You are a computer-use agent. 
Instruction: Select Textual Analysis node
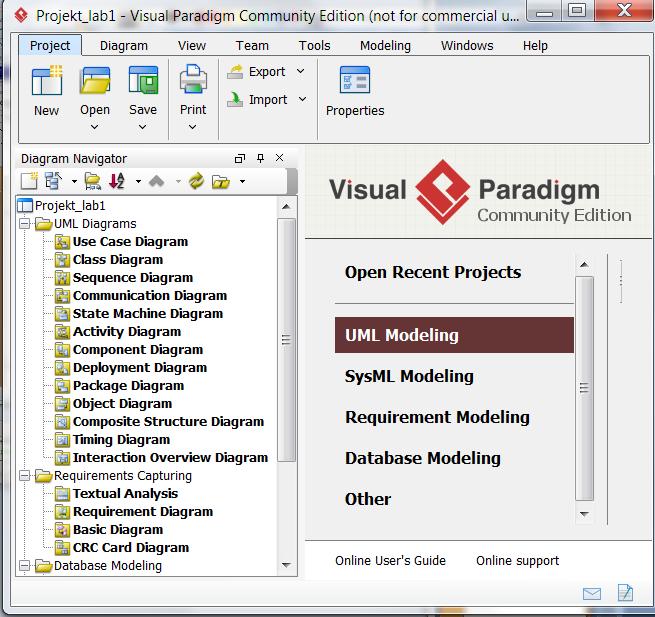click(x=125, y=493)
